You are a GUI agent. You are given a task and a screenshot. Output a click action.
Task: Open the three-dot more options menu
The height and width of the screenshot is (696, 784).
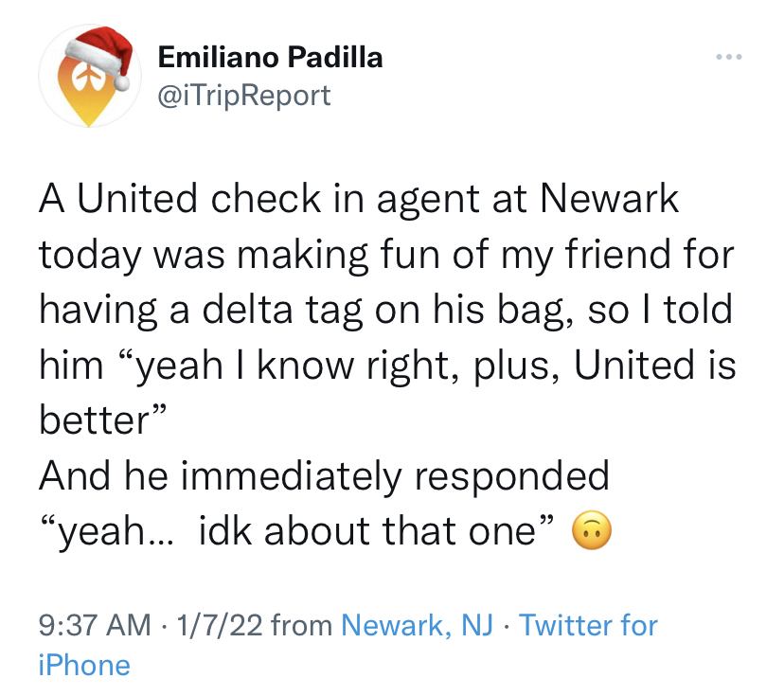(726, 57)
